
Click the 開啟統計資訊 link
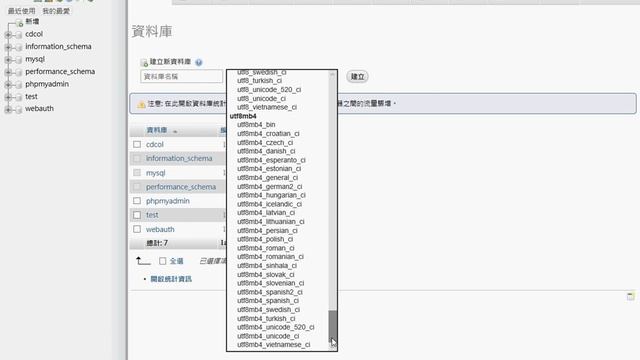pyautogui.click(x=171, y=279)
